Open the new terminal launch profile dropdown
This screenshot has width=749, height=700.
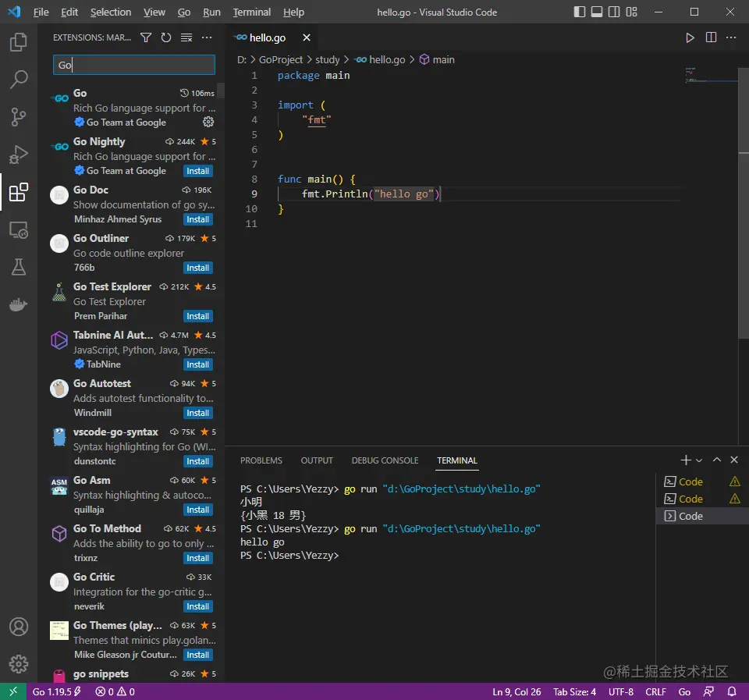coord(699,460)
